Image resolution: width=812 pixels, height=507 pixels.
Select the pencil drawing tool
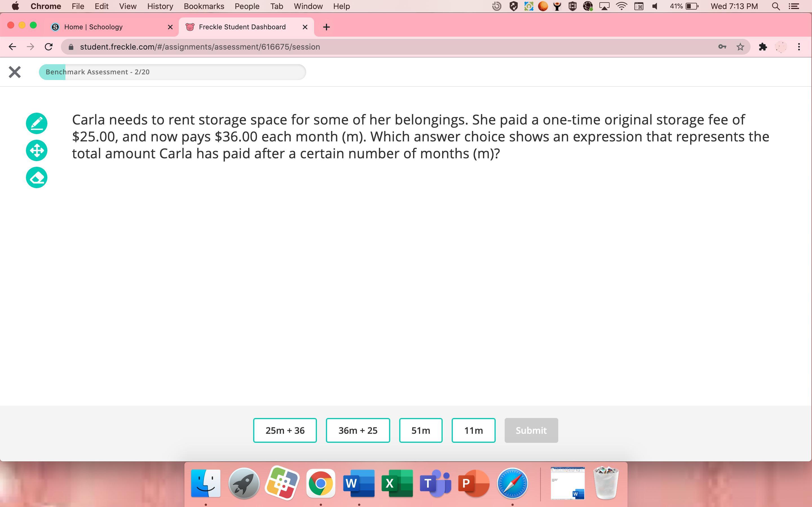pyautogui.click(x=37, y=123)
